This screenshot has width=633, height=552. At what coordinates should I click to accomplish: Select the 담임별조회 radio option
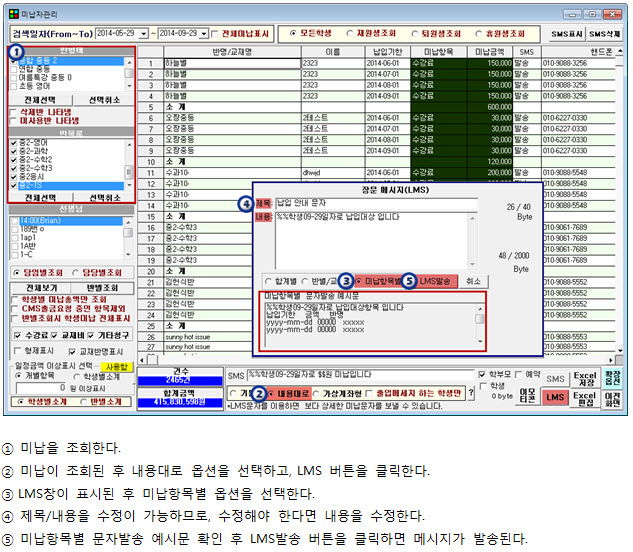click(x=16, y=273)
